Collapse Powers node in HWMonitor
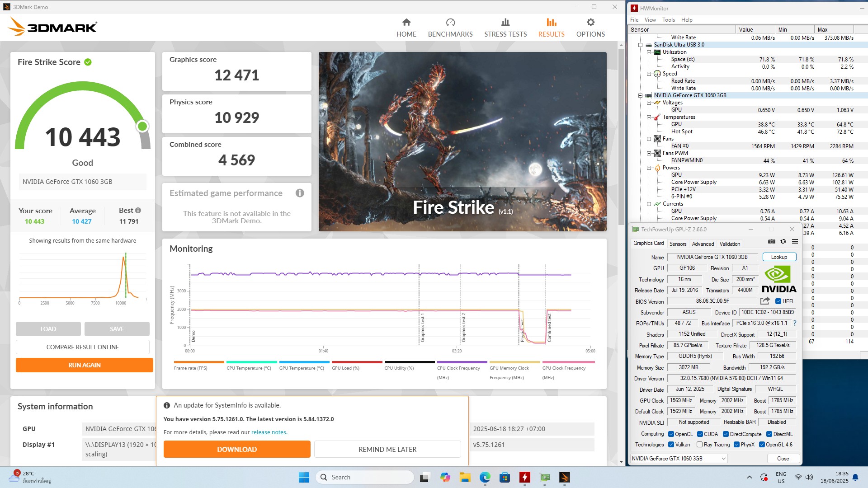Viewport: 868px width, 488px height. click(649, 168)
